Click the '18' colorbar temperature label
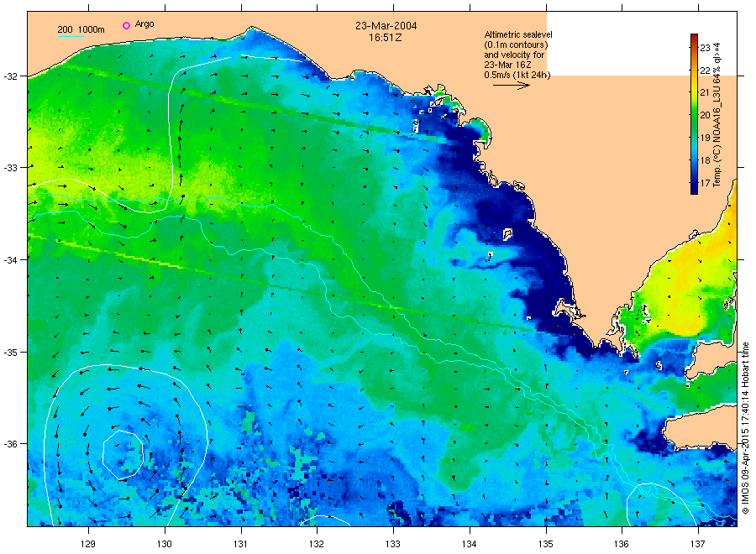 pyautogui.click(x=705, y=160)
